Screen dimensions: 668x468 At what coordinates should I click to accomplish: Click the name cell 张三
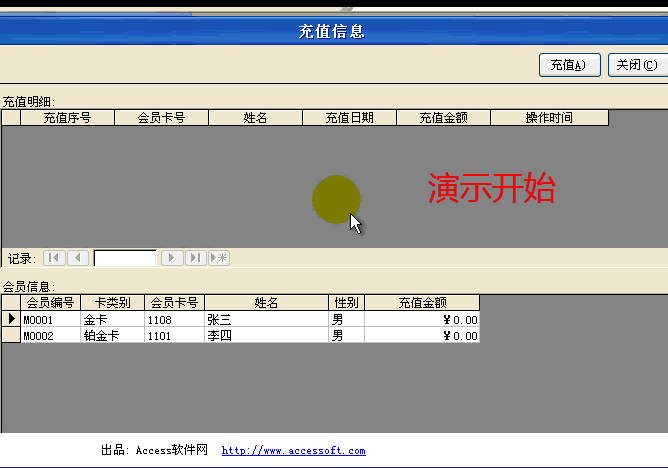(267, 319)
